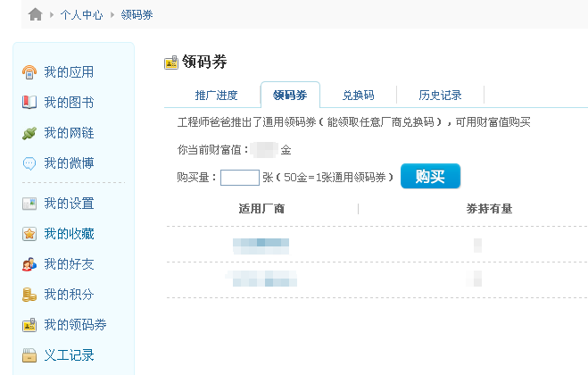The width and height of the screenshot is (588, 375).
Task: Click the 我的设置 settings icon
Action: 29,204
